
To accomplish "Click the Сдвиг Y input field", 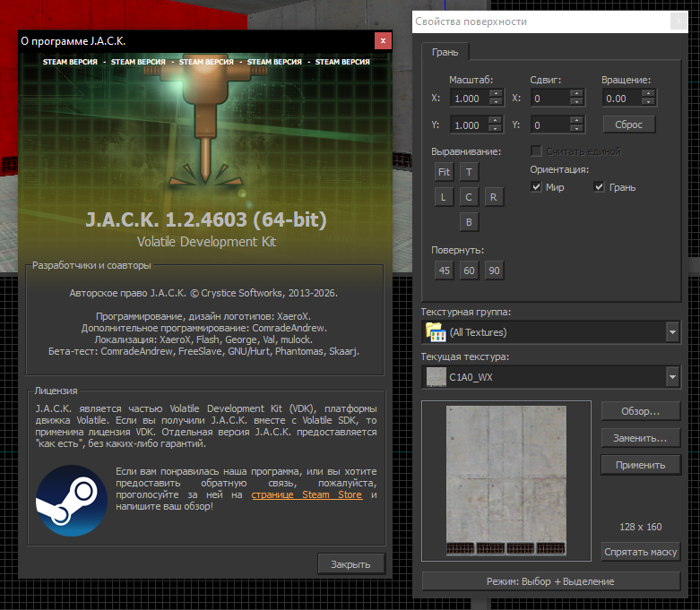I will 550,125.
